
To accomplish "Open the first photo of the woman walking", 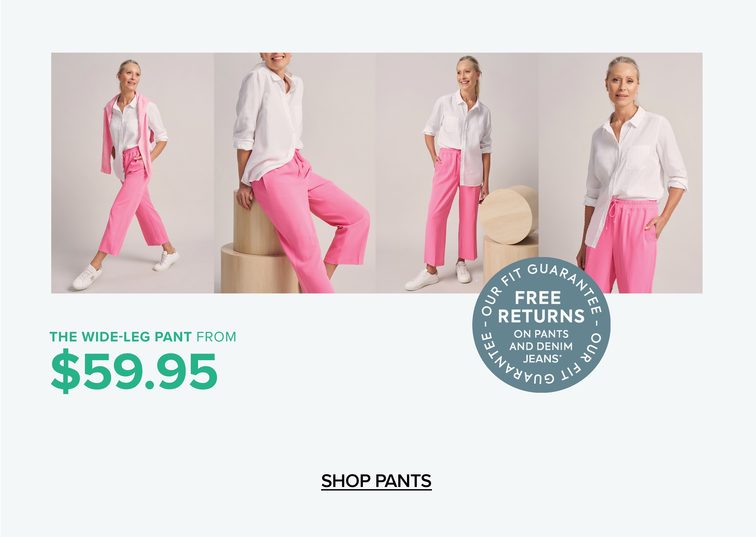I will pos(132,172).
